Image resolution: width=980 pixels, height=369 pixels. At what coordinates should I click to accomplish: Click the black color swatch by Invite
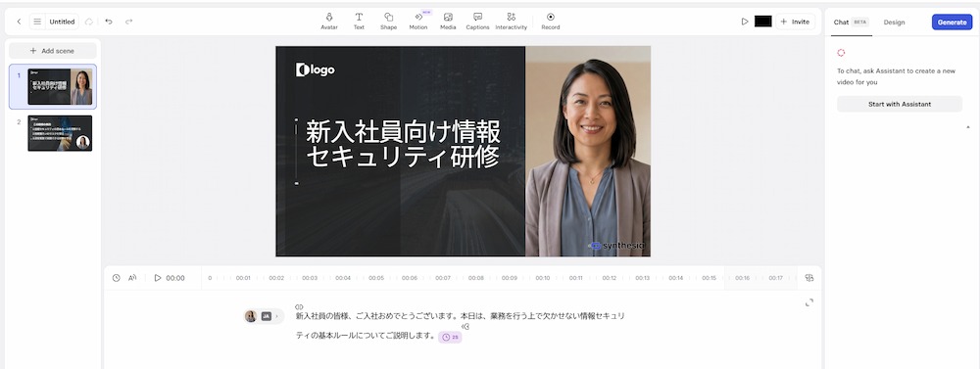(763, 22)
